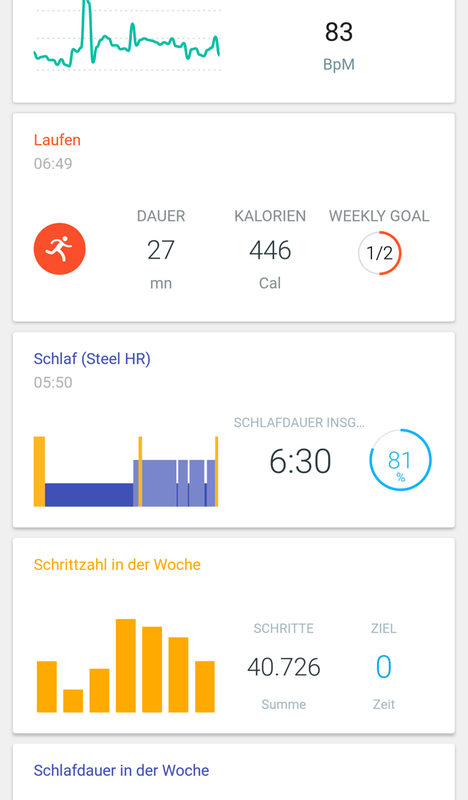Image resolution: width=468 pixels, height=800 pixels.
Task: Tap the WEEKLY GOAL label
Action: (x=379, y=216)
